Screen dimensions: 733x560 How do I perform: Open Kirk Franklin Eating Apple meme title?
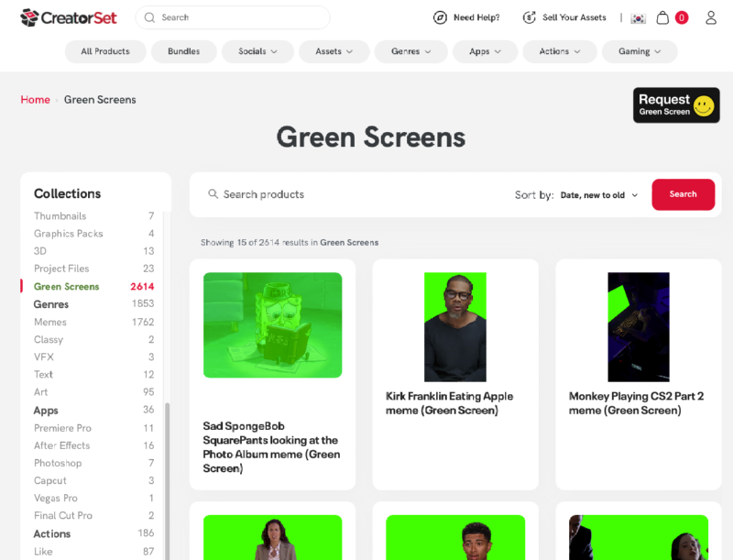coord(449,403)
